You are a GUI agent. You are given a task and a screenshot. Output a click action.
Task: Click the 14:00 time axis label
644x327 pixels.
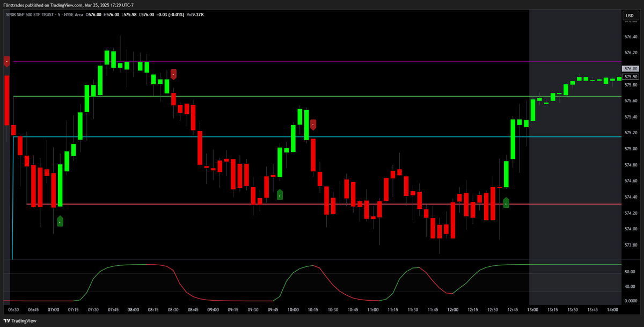point(613,310)
